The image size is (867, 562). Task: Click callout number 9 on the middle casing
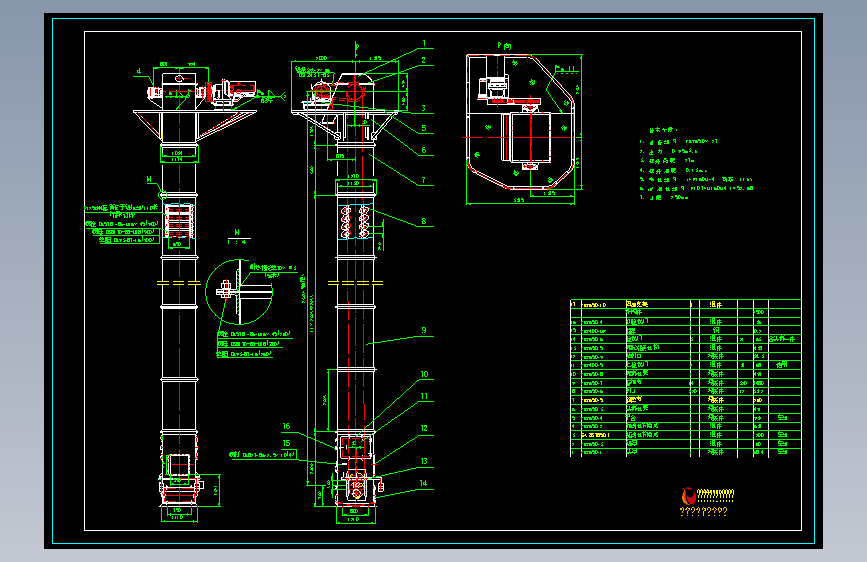click(x=424, y=330)
